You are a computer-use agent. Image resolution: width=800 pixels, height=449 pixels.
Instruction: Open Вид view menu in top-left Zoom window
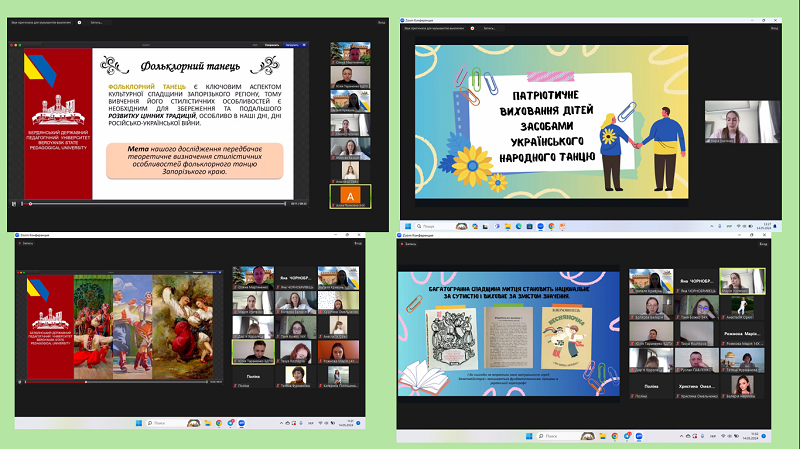click(x=380, y=21)
